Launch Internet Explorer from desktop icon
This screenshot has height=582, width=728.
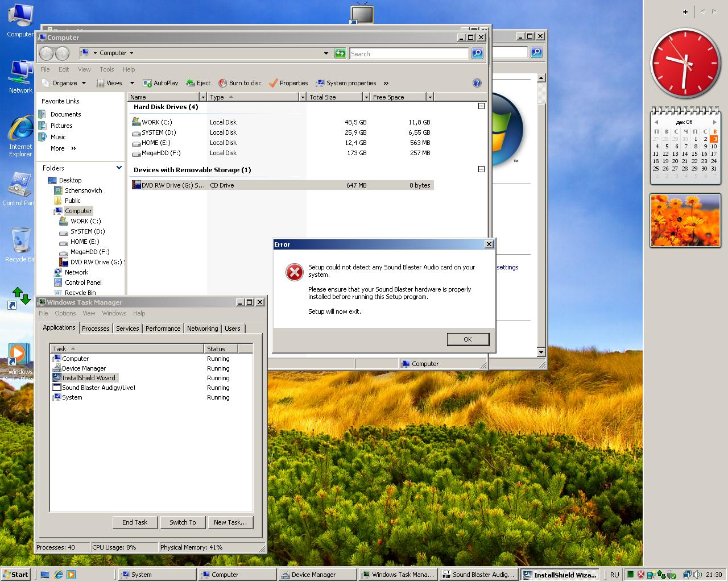click(x=20, y=131)
